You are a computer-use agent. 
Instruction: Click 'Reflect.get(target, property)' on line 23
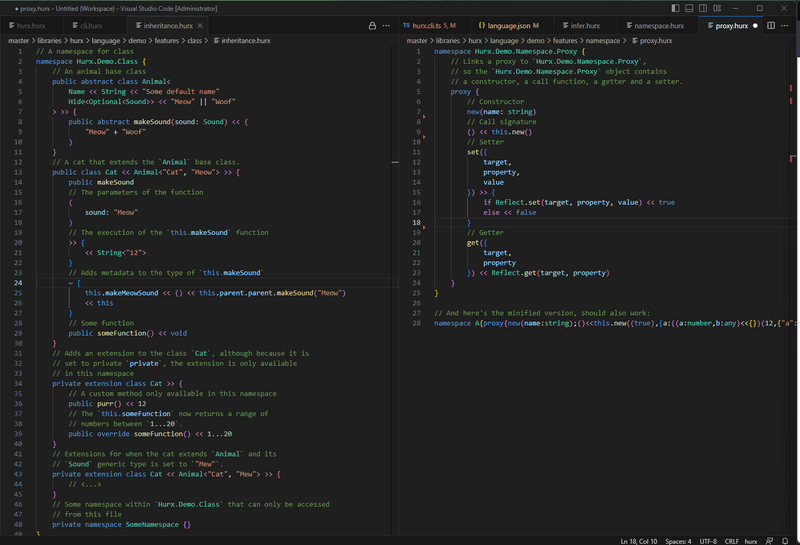(x=551, y=273)
